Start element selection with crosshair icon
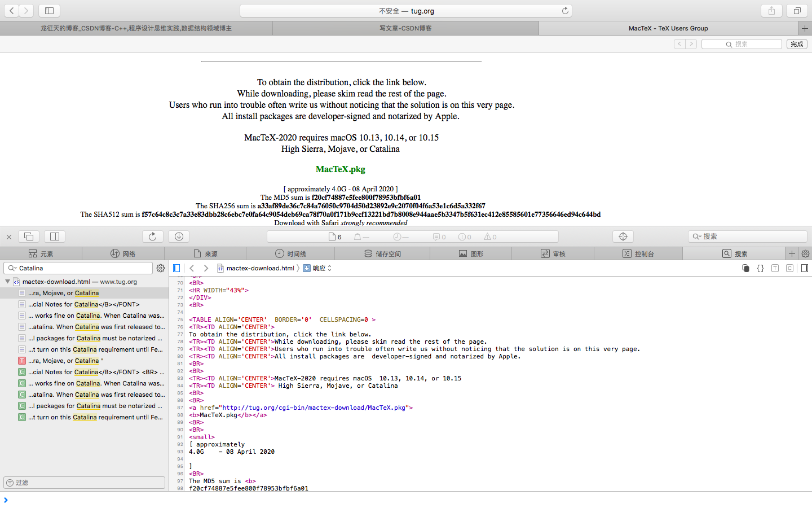812x508 pixels. (x=623, y=237)
